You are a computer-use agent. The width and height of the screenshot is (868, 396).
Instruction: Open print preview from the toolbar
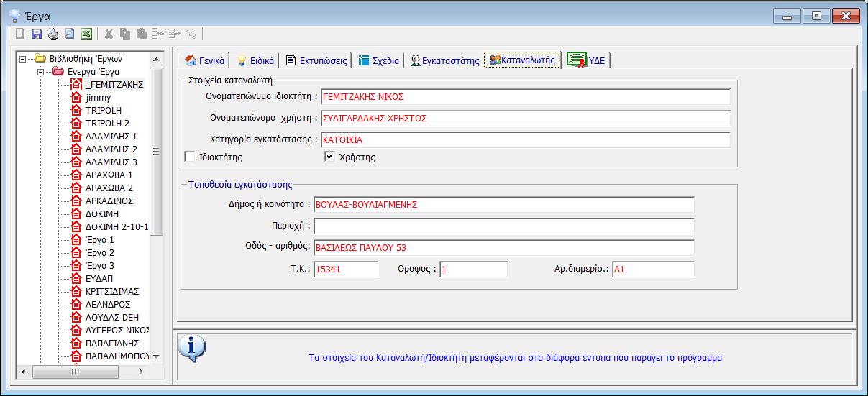[x=70, y=34]
